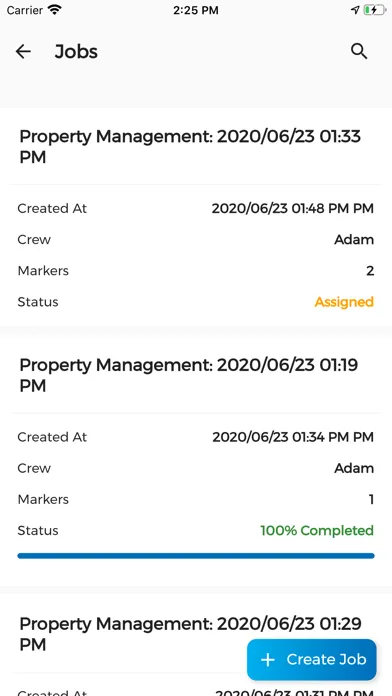
Task: Tap the back arrow icon
Action: tap(23, 52)
